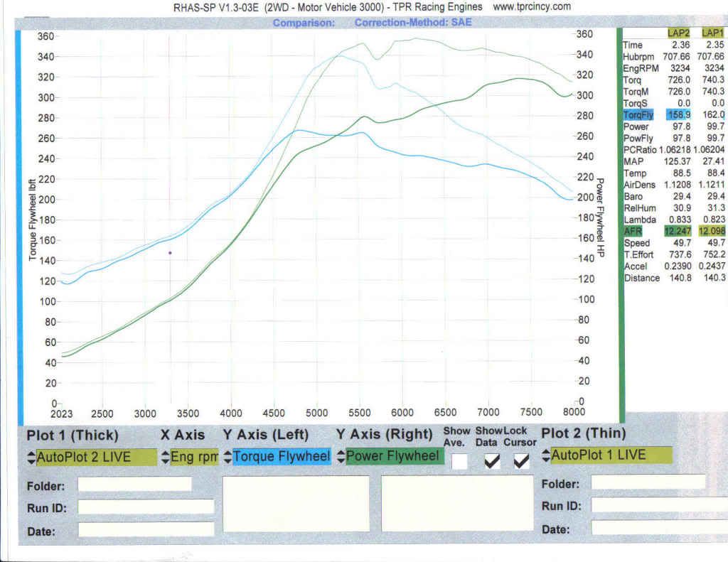
Task: Select the LAP1 column header
Action: 712,33
